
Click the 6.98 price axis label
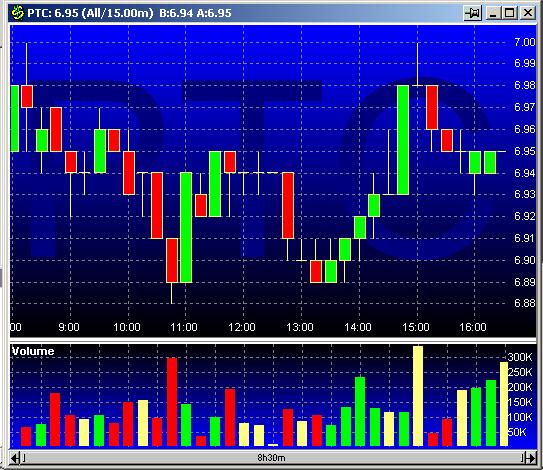(x=525, y=85)
